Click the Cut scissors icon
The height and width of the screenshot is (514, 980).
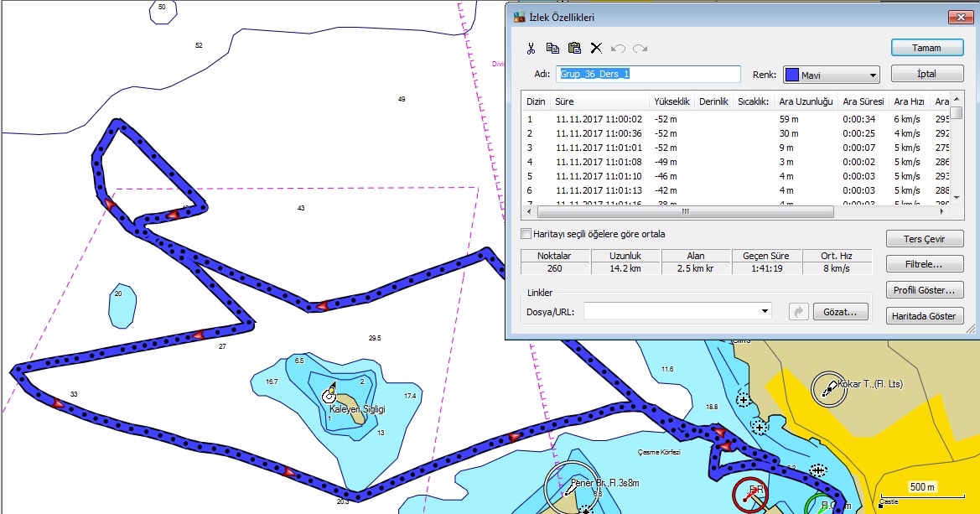(x=531, y=48)
